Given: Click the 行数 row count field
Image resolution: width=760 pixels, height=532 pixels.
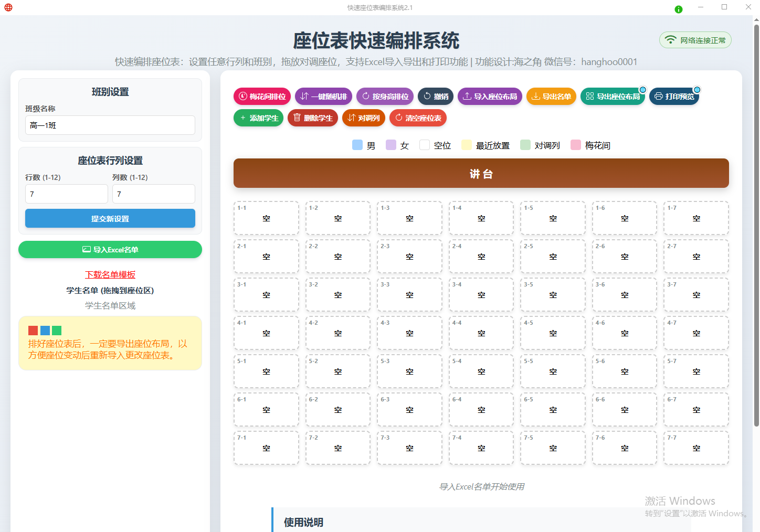Looking at the screenshot, I should (x=67, y=194).
